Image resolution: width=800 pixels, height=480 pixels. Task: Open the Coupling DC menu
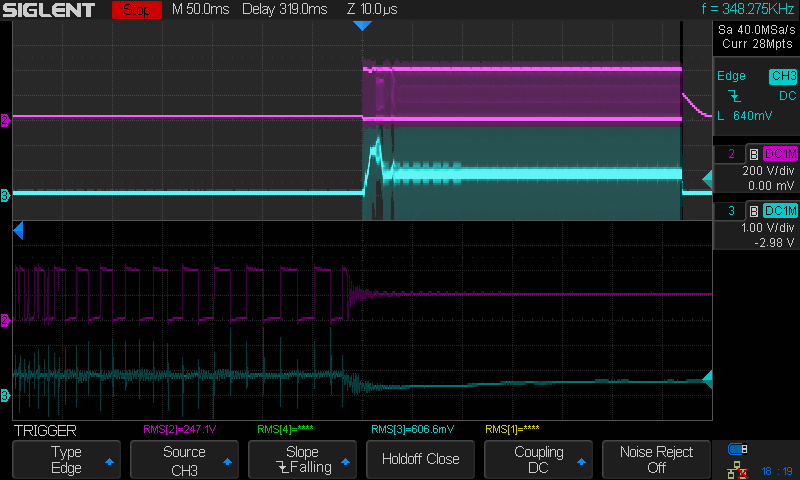(x=538, y=460)
